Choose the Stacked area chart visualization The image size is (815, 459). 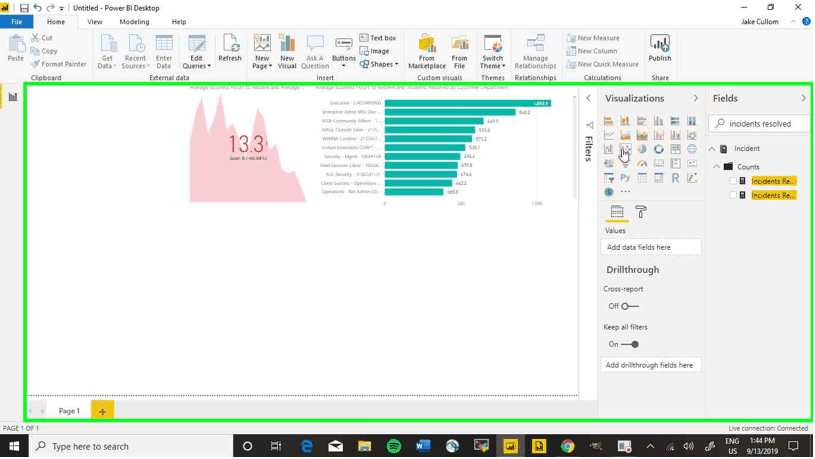point(642,135)
